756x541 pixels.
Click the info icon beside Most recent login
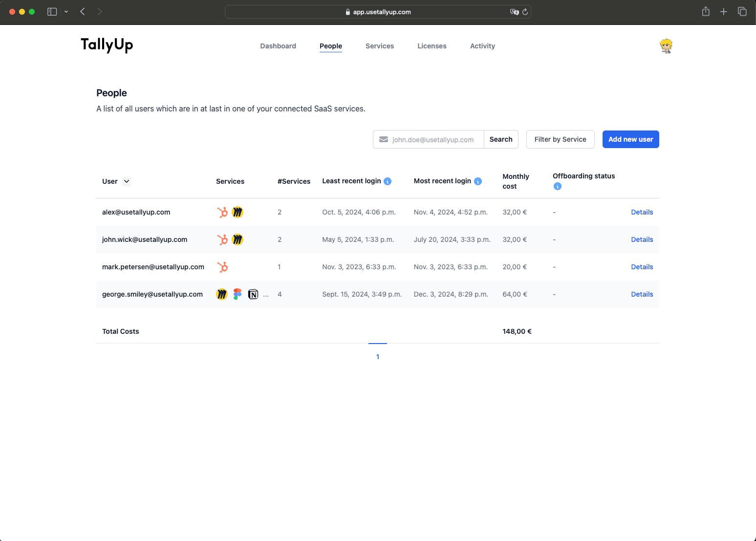[478, 181]
